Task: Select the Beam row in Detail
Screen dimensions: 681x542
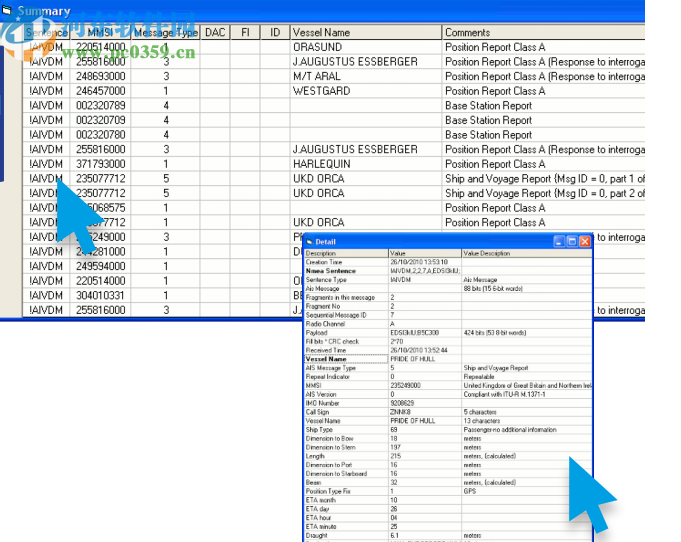Action: point(448,483)
